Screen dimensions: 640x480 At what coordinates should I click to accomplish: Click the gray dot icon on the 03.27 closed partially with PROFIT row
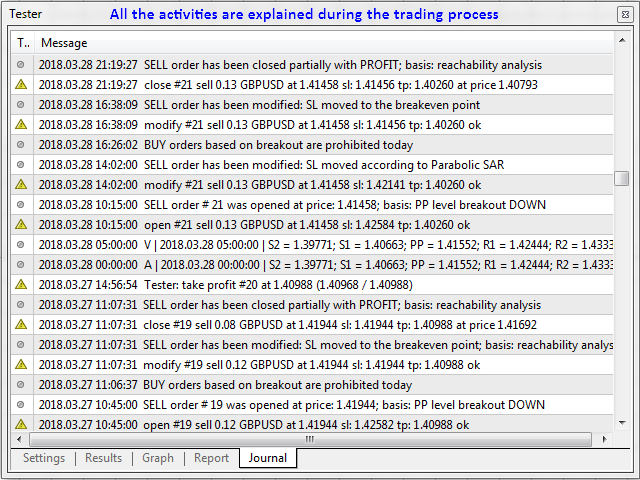coord(20,304)
